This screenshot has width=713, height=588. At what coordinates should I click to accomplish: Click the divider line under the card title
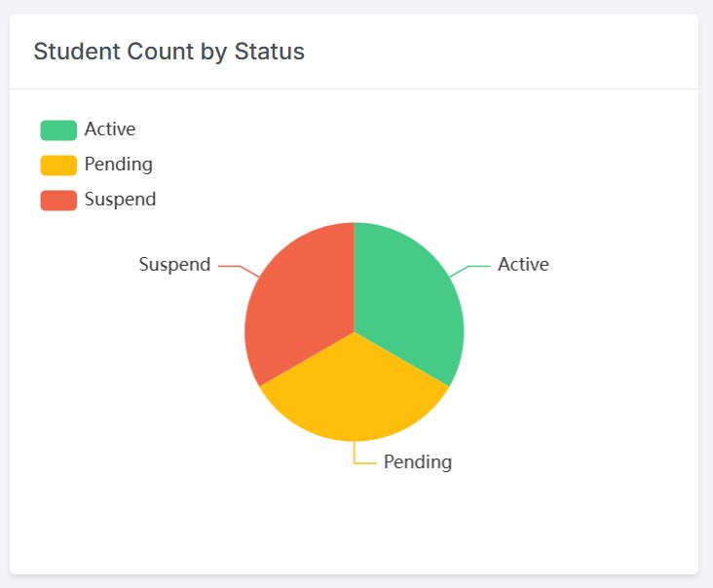pyautogui.click(x=355, y=89)
